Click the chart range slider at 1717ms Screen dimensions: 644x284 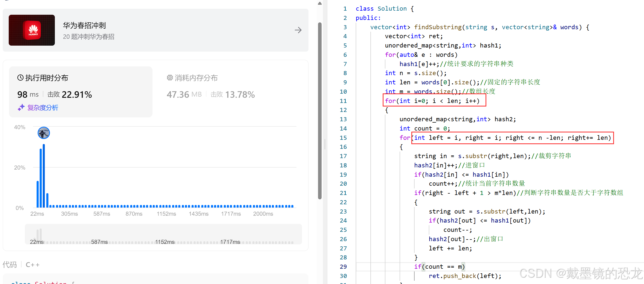pyautogui.click(x=230, y=242)
